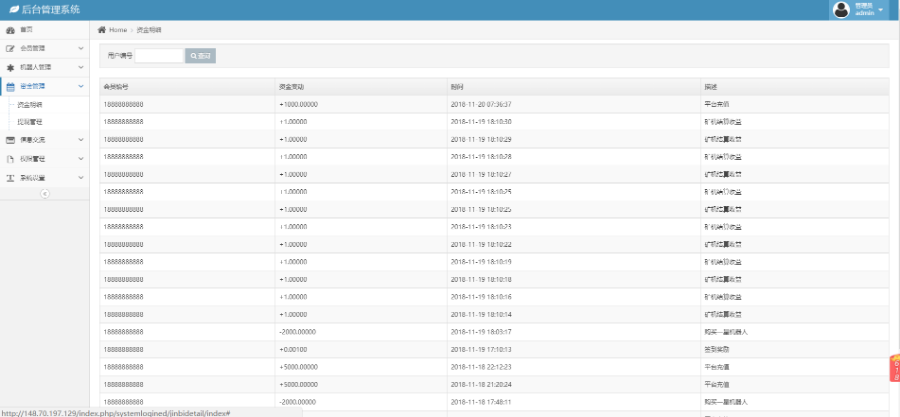This screenshot has height=417, width=900.
Task: Click the calendar icon for 资金管理
Action: pos(10,87)
